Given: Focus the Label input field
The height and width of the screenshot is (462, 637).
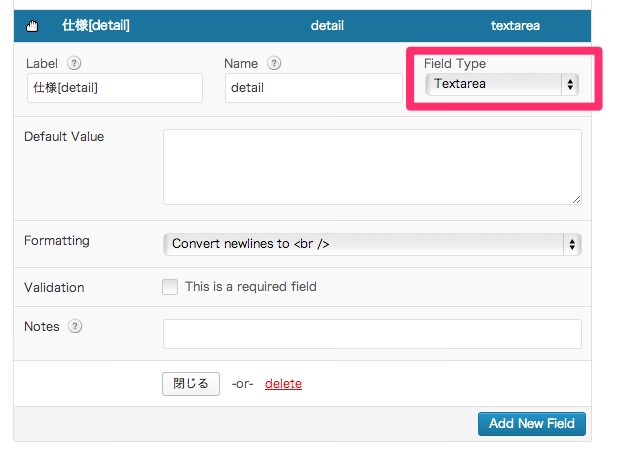Looking at the screenshot, I should pos(115,88).
